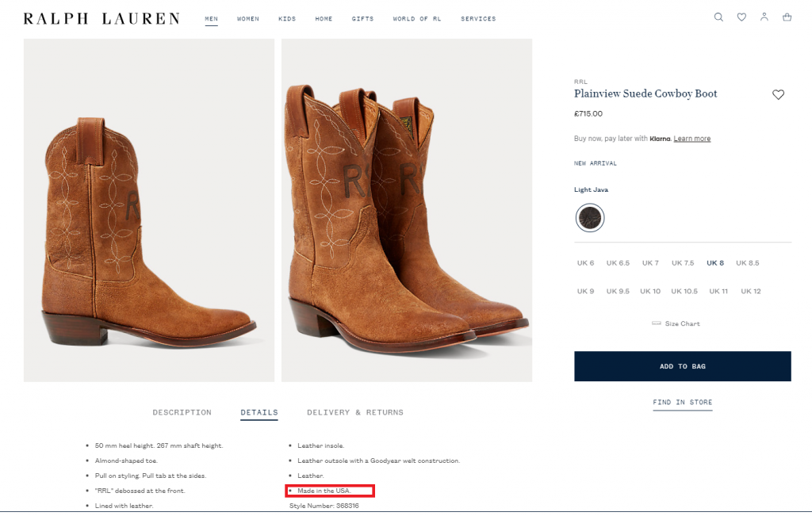Choose size UK 6
The image size is (812, 516).
click(x=585, y=263)
